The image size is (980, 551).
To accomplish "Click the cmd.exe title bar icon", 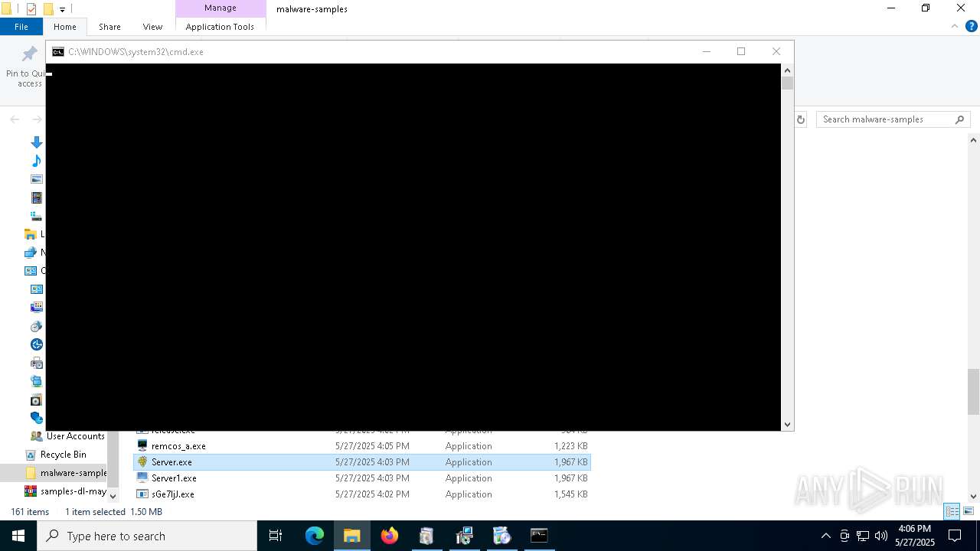I will (x=57, y=52).
